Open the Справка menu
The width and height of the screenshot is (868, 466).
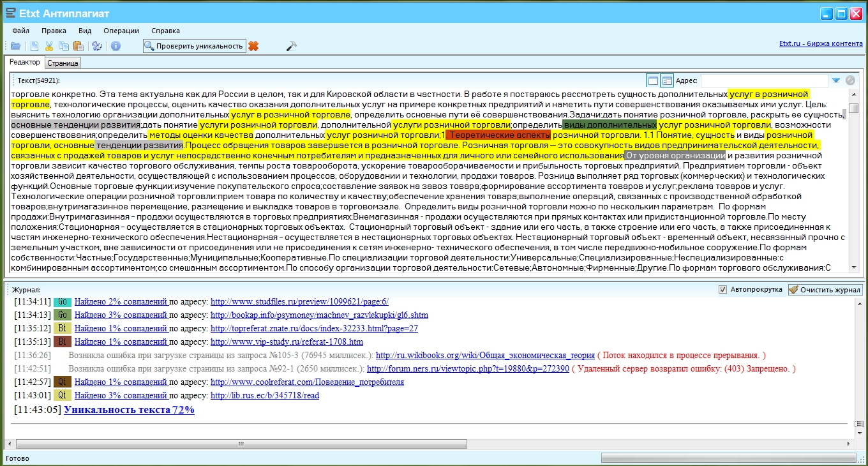(165, 31)
